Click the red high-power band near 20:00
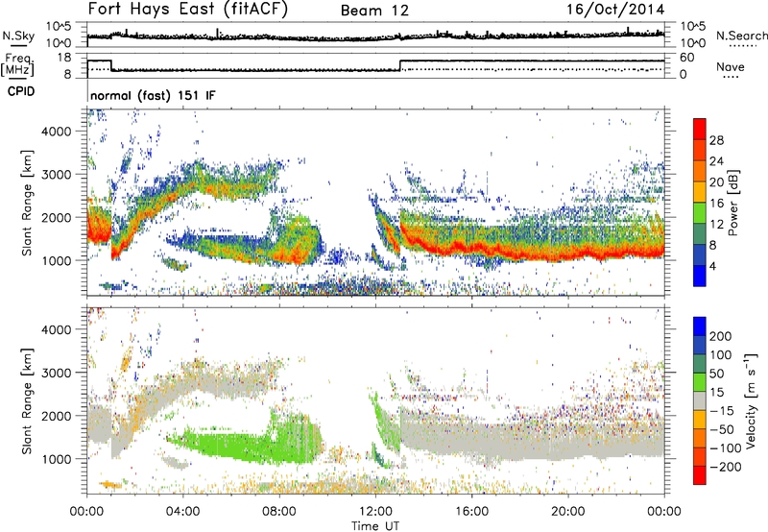Viewport: 768px width, 532px height. pos(568,254)
